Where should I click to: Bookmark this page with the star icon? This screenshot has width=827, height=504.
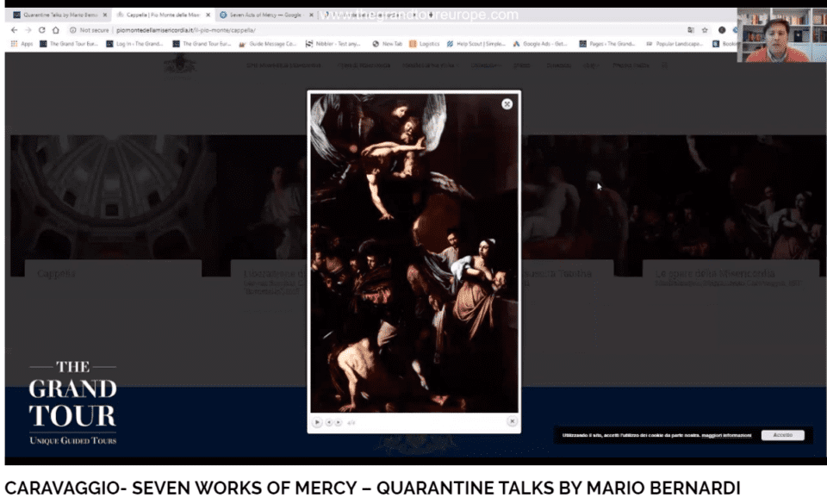coord(705,30)
